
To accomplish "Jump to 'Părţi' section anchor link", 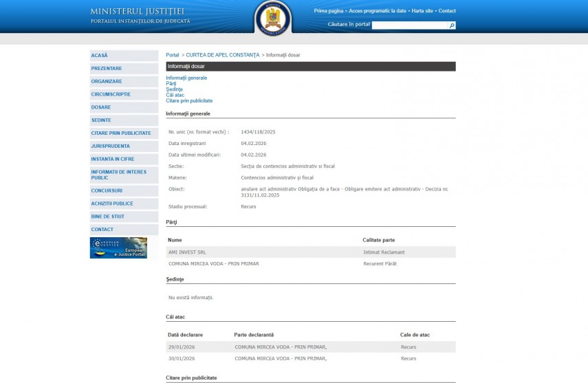I will click(x=171, y=83).
